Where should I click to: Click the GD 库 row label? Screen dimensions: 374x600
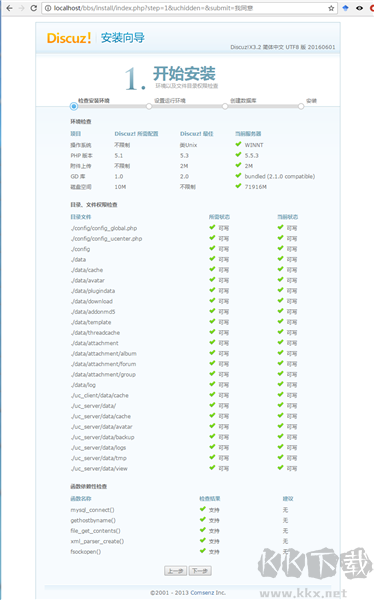pyautogui.click(x=78, y=176)
